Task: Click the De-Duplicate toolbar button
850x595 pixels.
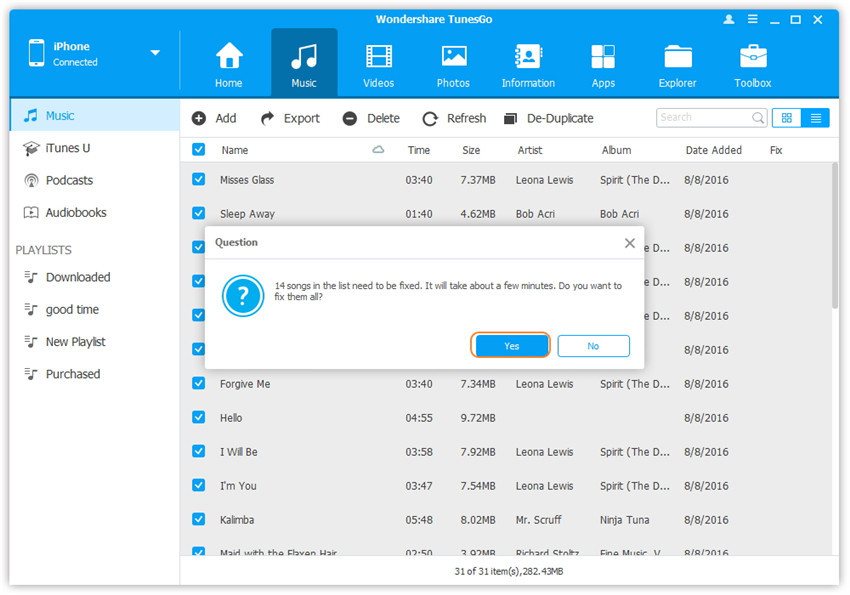Action: click(548, 118)
